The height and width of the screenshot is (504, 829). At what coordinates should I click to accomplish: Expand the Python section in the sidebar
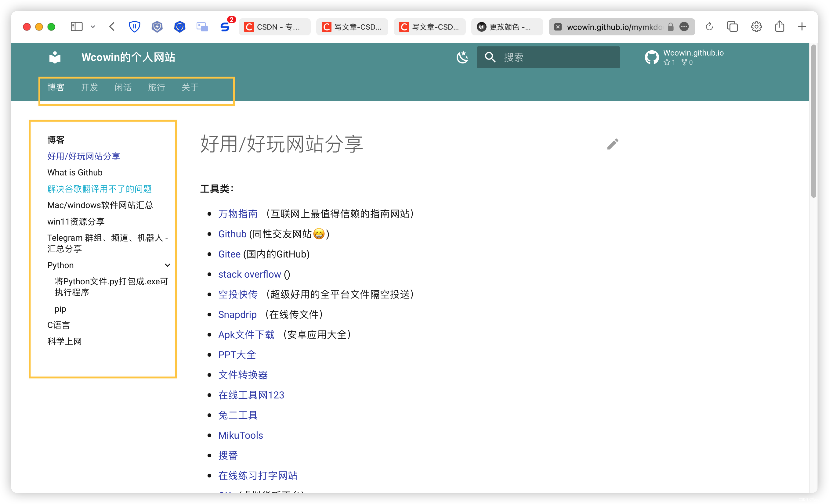168,265
